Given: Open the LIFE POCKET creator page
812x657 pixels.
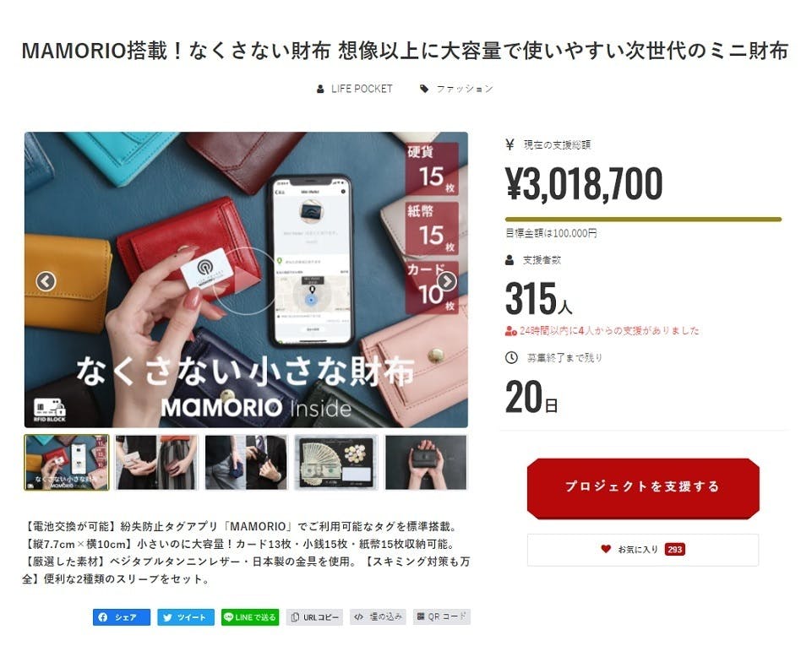Looking at the screenshot, I should pos(362,89).
